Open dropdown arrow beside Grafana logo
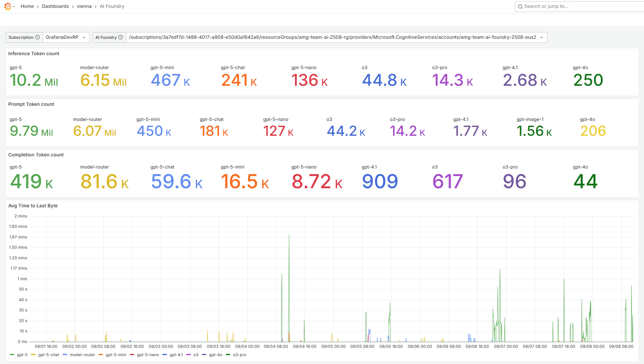 pyautogui.click(x=14, y=7)
